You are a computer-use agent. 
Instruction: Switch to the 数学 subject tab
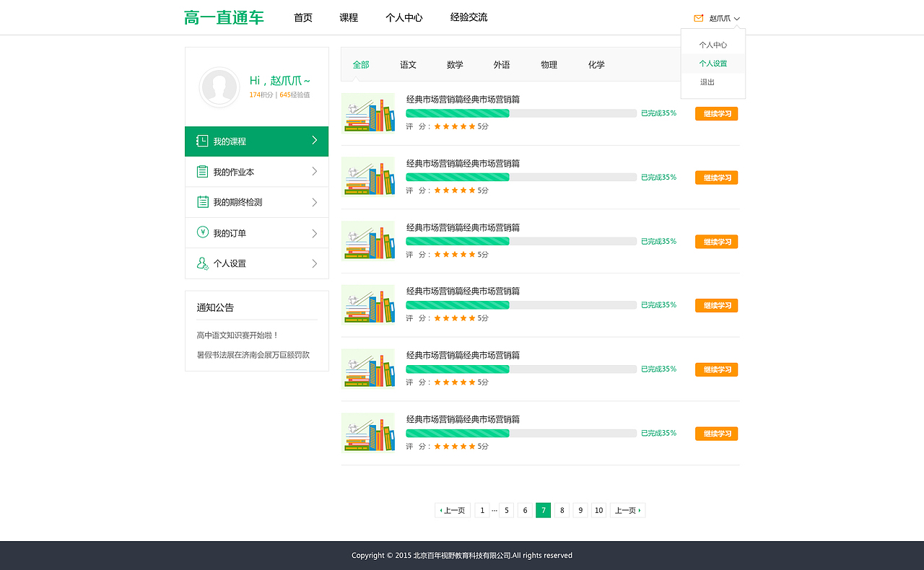tap(455, 64)
